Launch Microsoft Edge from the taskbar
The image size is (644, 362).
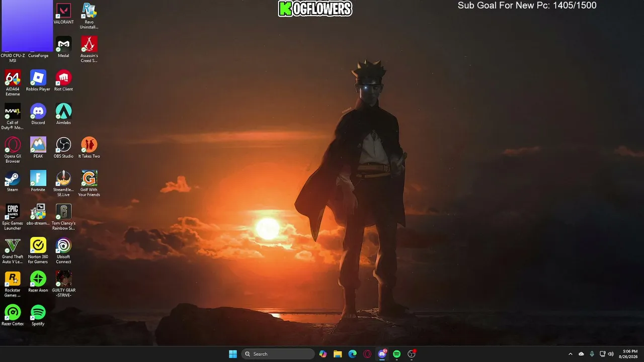pyautogui.click(x=353, y=354)
